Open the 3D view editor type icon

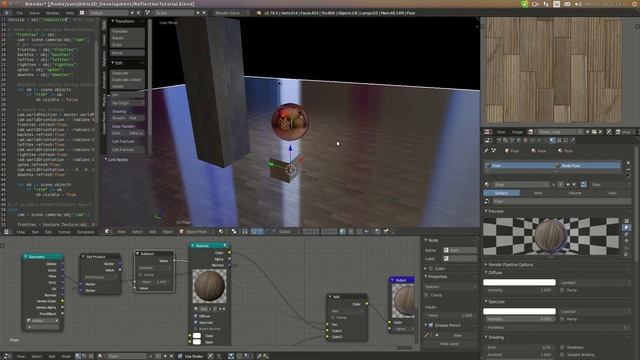[107, 231]
